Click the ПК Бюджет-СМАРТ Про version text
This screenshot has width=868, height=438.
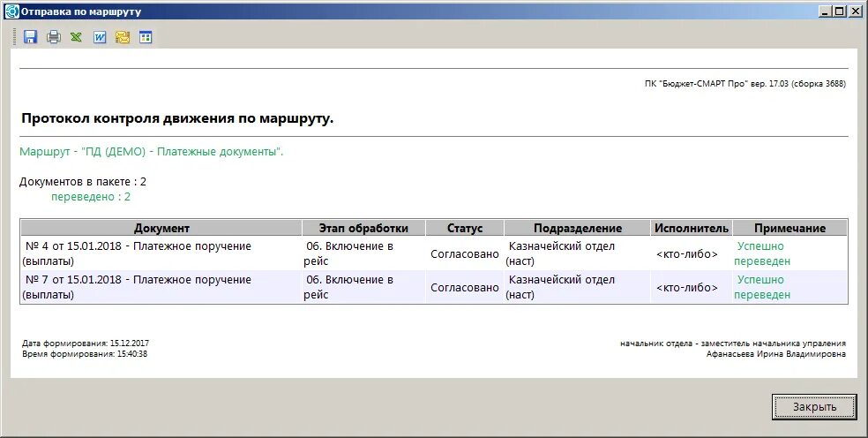(745, 84)
